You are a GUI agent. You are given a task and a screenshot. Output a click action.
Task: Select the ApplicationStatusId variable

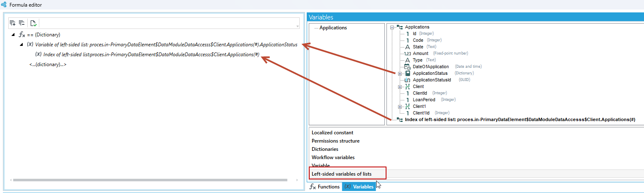point(432,80)
